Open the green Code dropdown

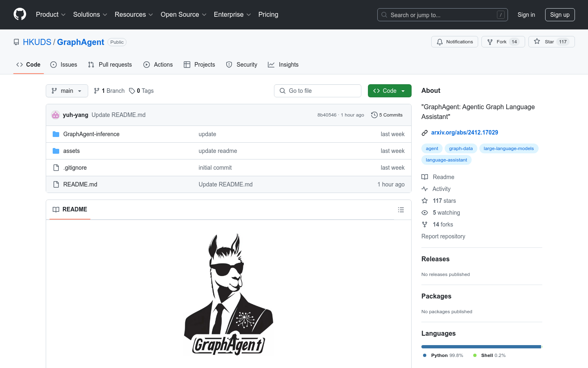(389, 91)
